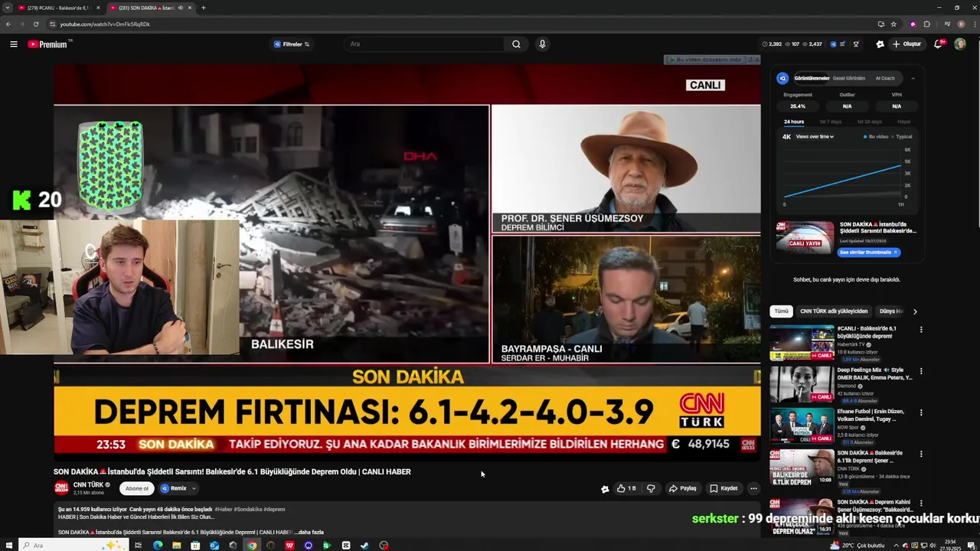Like the video with thumbs-up
The image size is (980, 551).
[626, 488]
